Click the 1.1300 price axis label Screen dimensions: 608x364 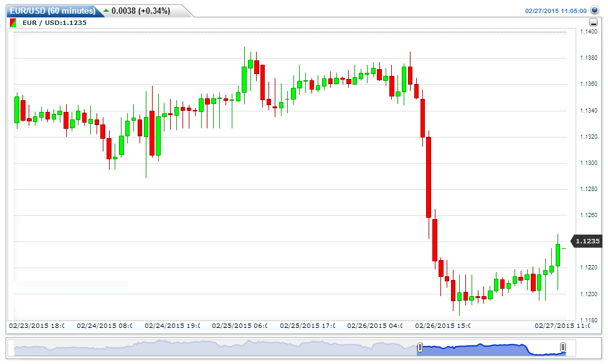[589, 163]
